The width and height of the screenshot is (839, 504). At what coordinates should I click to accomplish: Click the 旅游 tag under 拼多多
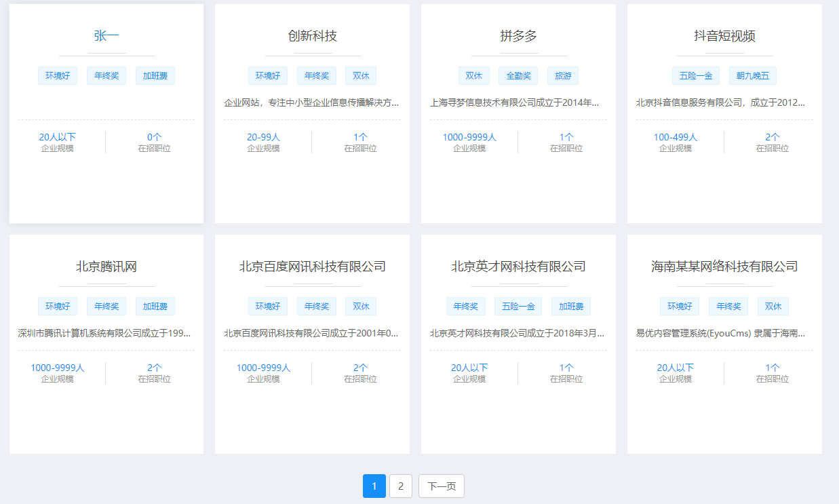pos(563,76)
